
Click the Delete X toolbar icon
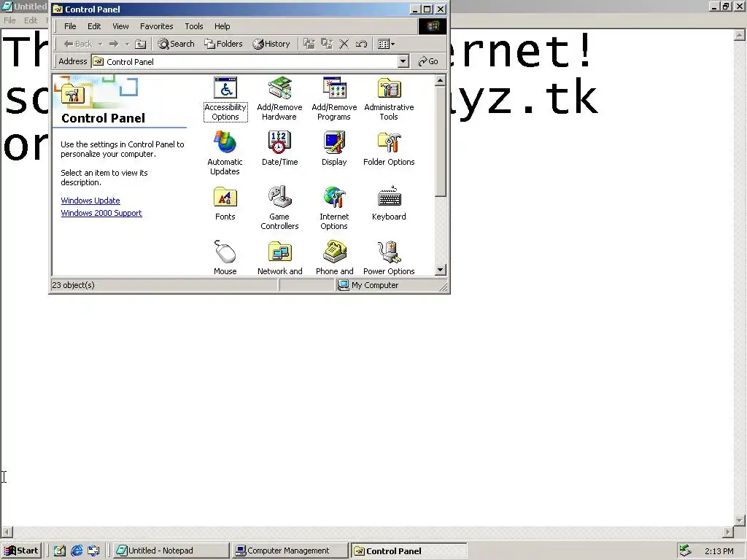pyautogui.click(x=344, y=44)
